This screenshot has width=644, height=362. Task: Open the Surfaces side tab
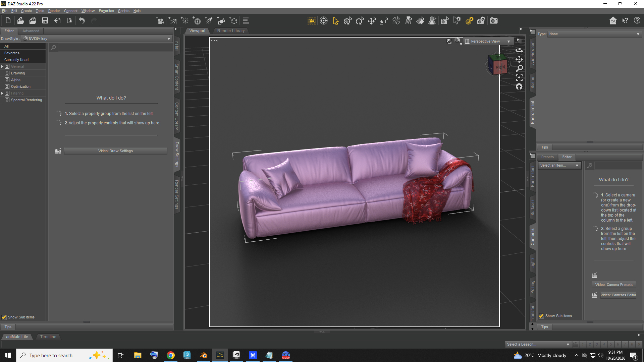[x=532, y=207]
